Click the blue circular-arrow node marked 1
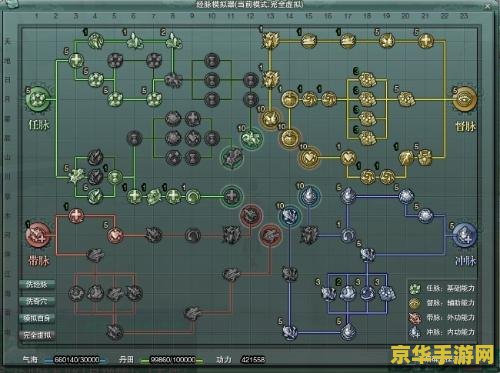Viewport: 500px width, 373px height. click(348, 235)
